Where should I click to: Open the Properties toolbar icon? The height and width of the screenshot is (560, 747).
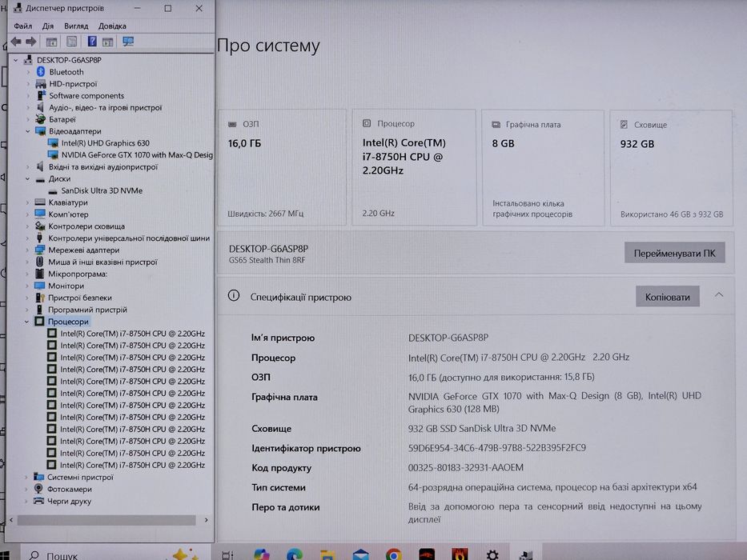(x=72, y=42)
